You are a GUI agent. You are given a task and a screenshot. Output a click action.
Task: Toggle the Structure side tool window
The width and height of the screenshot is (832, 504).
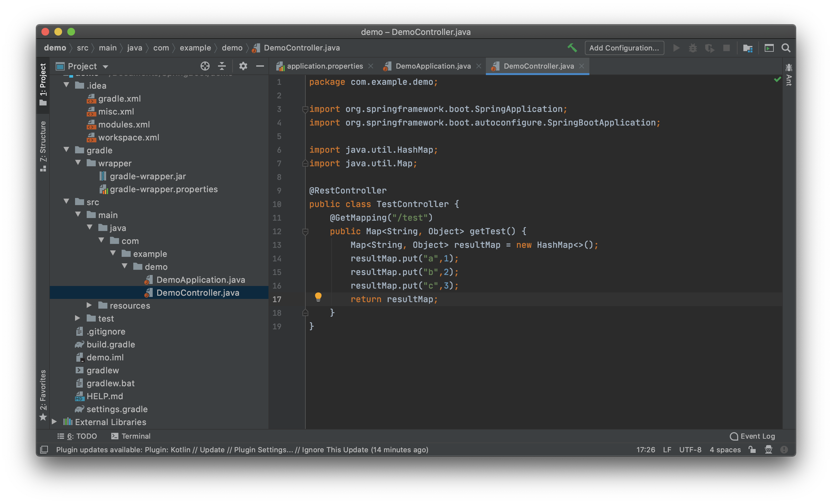pos(43,146)
